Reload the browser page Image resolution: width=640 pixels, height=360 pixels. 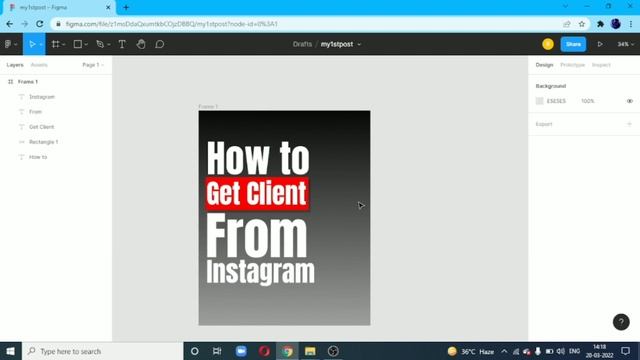coord(40,24)
